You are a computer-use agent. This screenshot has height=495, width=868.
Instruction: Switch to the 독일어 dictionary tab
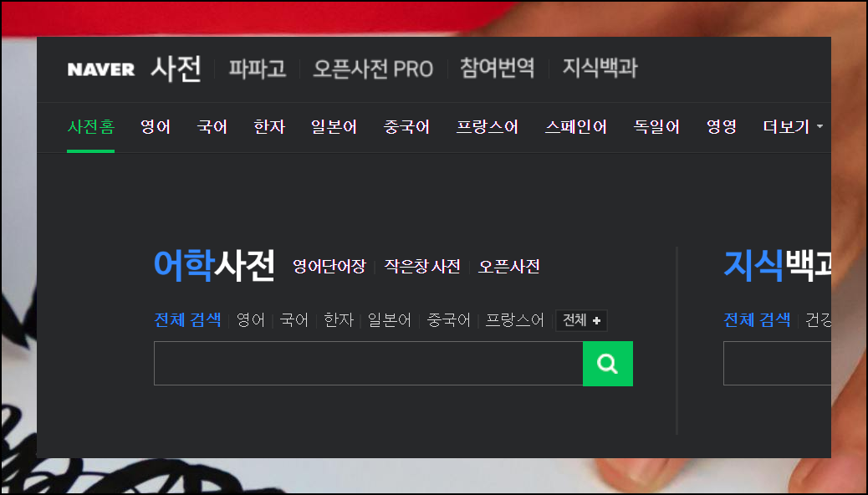656,127
